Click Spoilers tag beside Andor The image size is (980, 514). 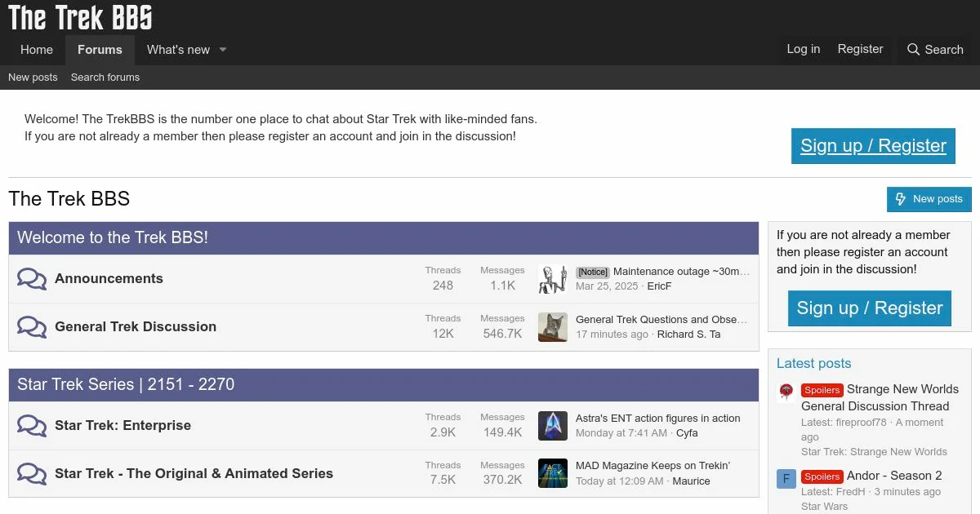(x=822, y=476)
